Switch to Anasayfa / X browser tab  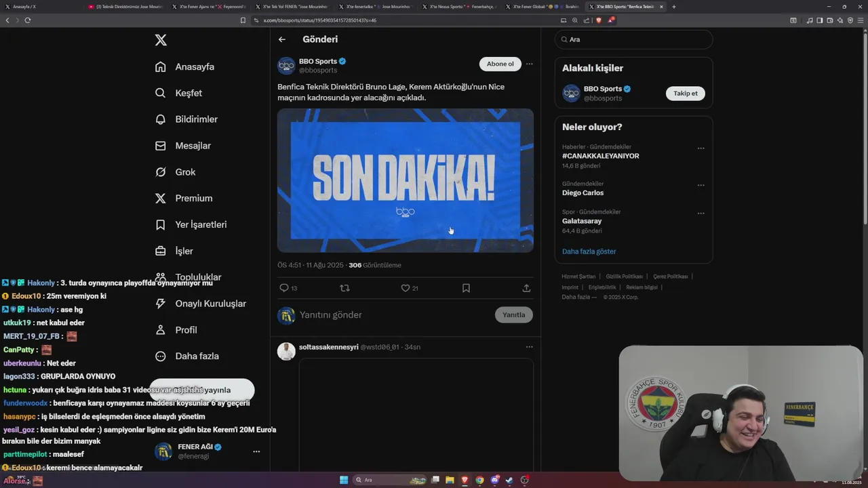click(x=41, y=7)
